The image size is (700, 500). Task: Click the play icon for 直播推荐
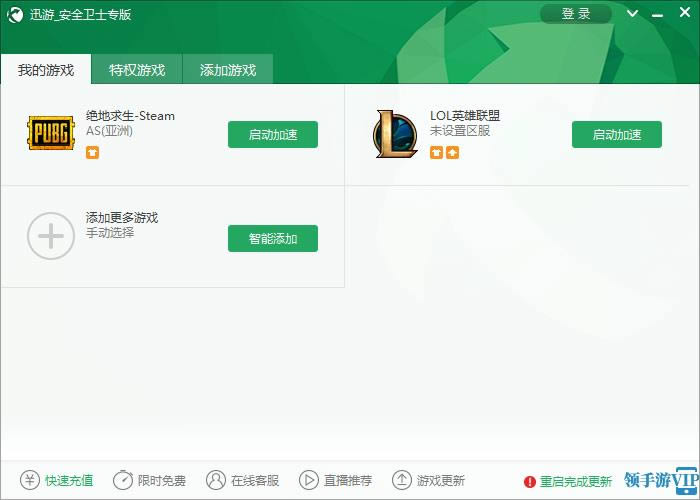[308, 480]
